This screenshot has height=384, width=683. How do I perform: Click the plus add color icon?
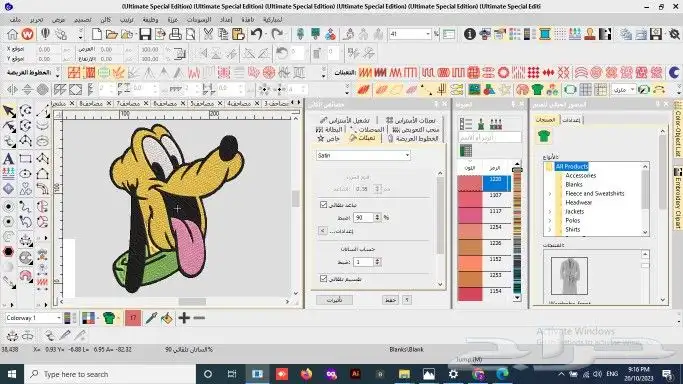coord(184,318)
